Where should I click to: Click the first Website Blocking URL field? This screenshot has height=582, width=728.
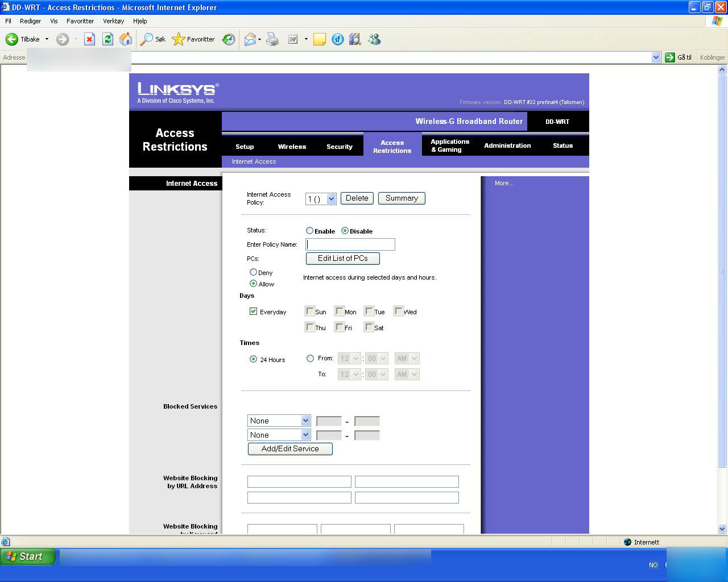tap(299, 482)
